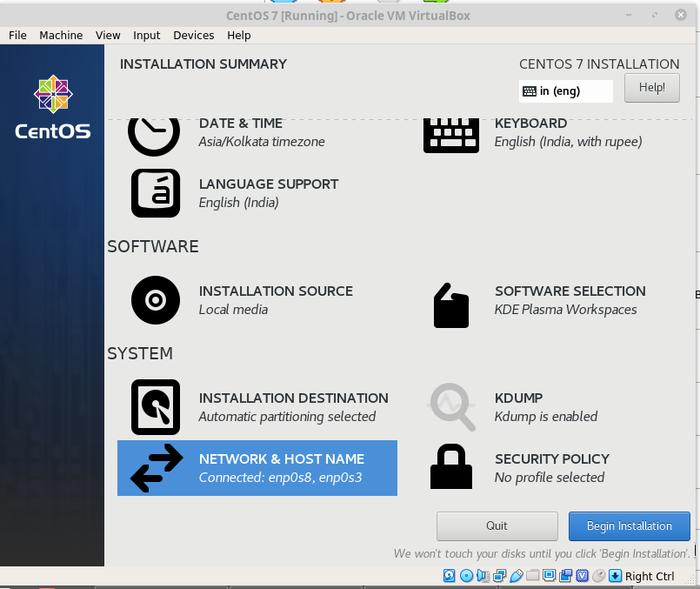Click the mouse integration status icon

click(x=598, y=576)
